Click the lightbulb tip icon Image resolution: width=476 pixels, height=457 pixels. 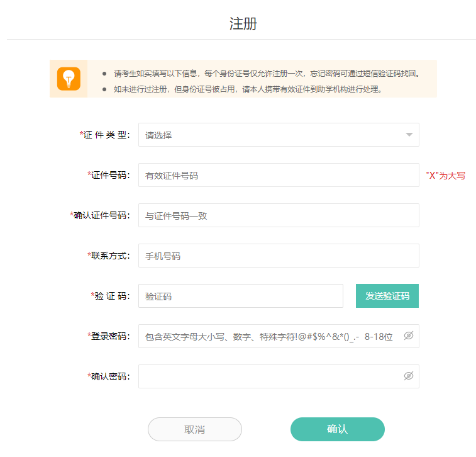click(x=69, y=79)
